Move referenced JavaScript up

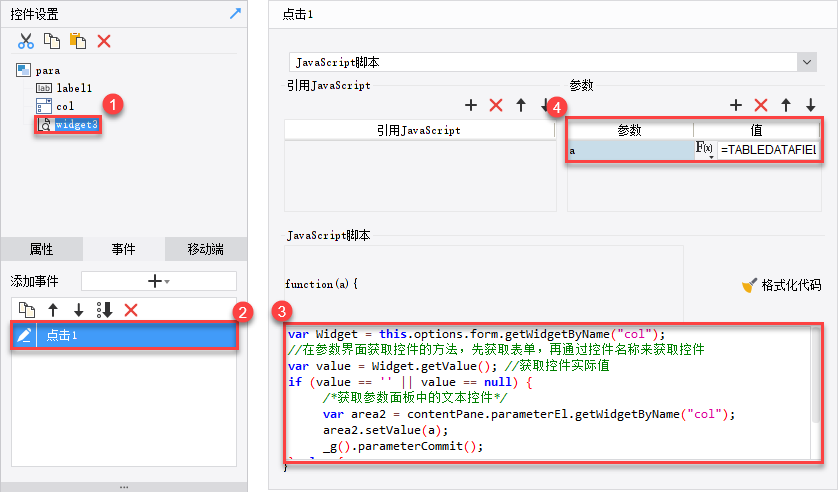point(521,105)
